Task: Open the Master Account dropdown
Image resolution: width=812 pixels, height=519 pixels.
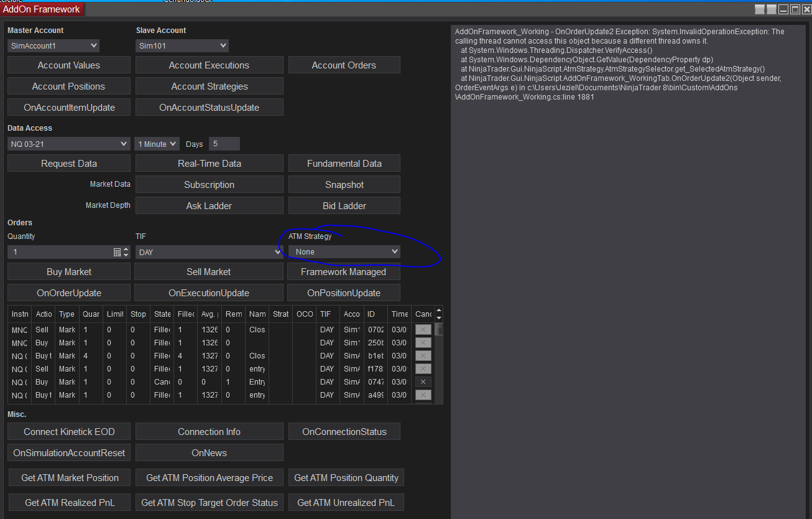Action: point(53,45)
